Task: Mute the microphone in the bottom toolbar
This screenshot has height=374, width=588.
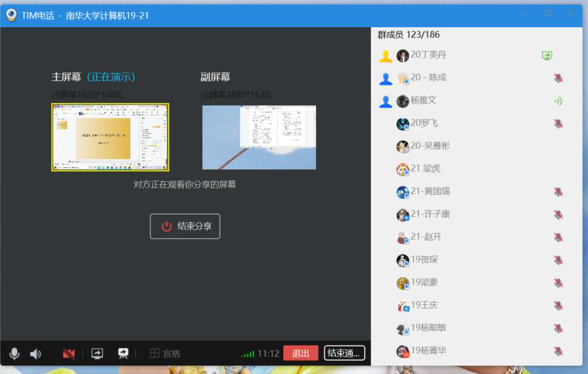Action: point(14,353)
